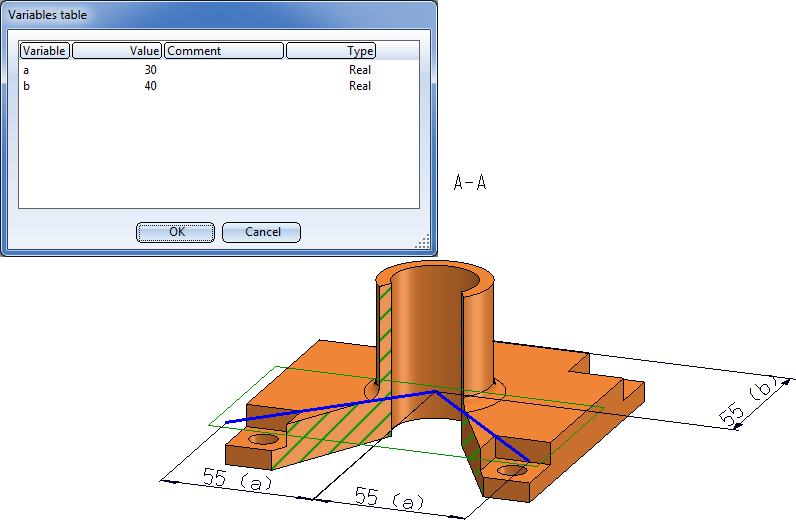Click the Real type of variable a
This screenshot has height=520, width=796.
pos(360,70)
